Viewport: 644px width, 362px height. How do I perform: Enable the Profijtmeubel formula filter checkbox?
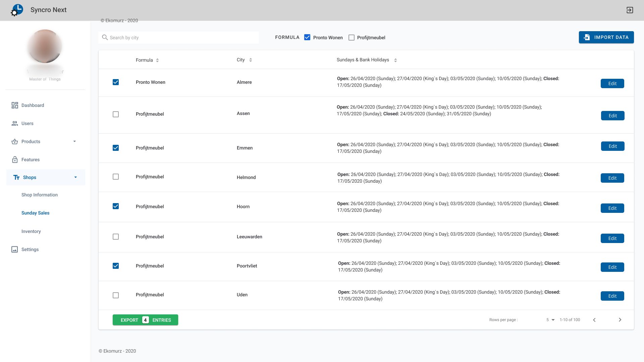tap(352, 38)
